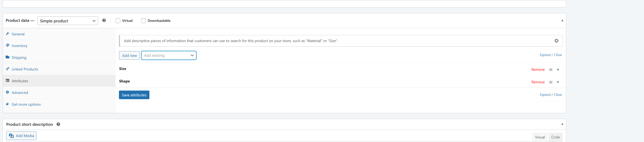The image size is (644, 142).
Task: Remove the Size attribute
Action: [x=538, y=69]
